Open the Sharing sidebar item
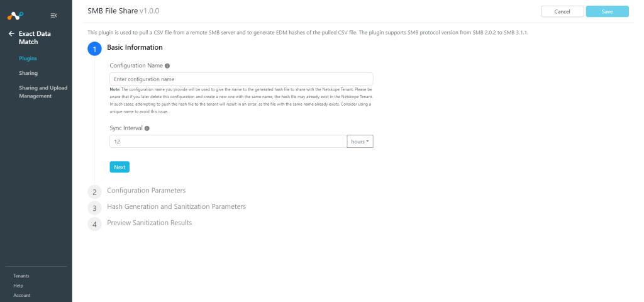Screen dimensions: 644x302 [28, 73]
